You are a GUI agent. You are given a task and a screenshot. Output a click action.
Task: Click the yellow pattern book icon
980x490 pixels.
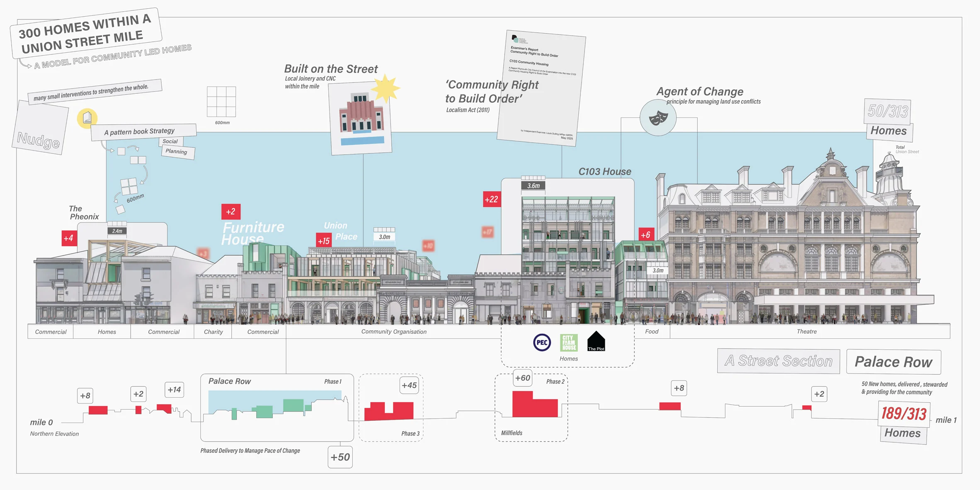click(87, 118)
